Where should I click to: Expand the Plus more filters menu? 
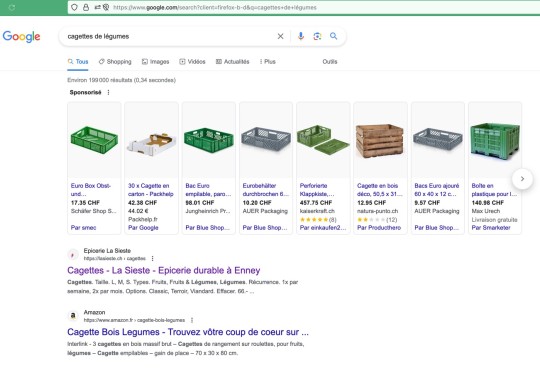[x=268, y=62]
